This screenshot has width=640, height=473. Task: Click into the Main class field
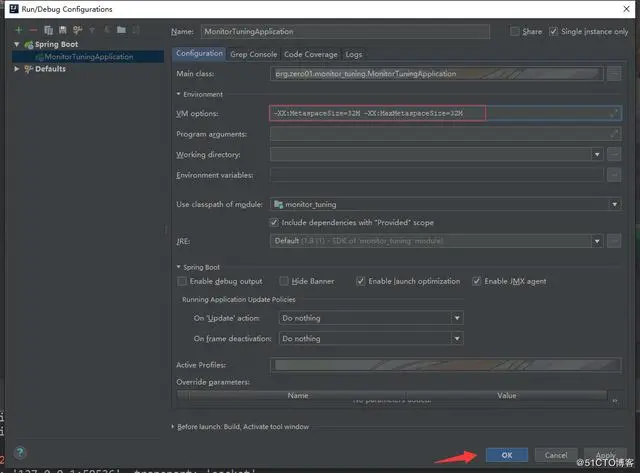click(436, 74)
